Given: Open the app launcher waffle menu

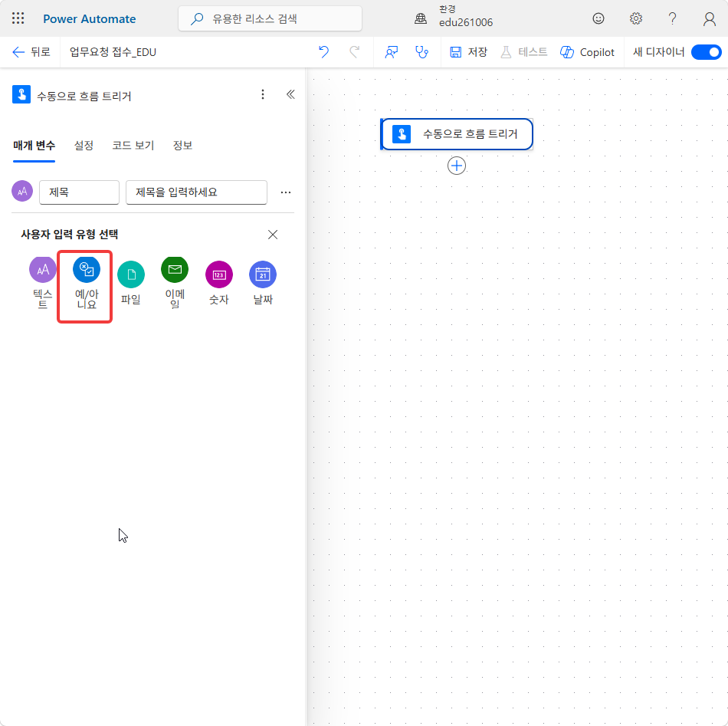Looking at the screenshot, I should [x=18, y=18].
